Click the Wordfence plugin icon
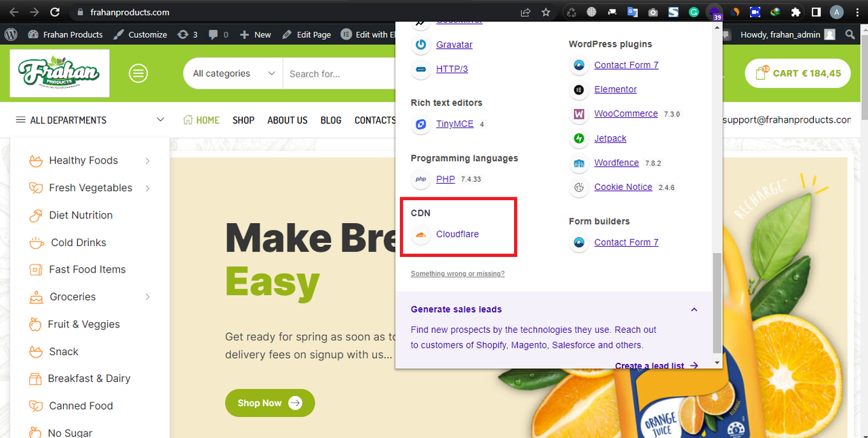868x438 pixels. (579, 163)
